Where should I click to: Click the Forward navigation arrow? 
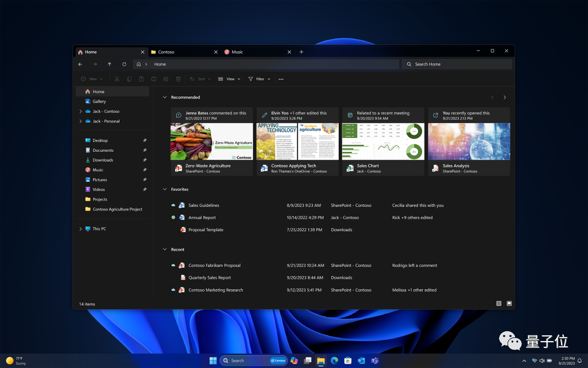(x=95, y=64)
